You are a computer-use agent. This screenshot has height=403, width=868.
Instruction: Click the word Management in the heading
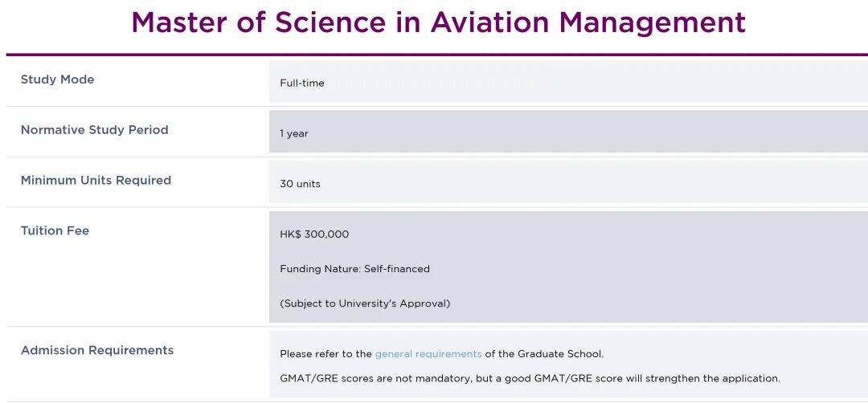pyautogui.click(x=653, y=22)
